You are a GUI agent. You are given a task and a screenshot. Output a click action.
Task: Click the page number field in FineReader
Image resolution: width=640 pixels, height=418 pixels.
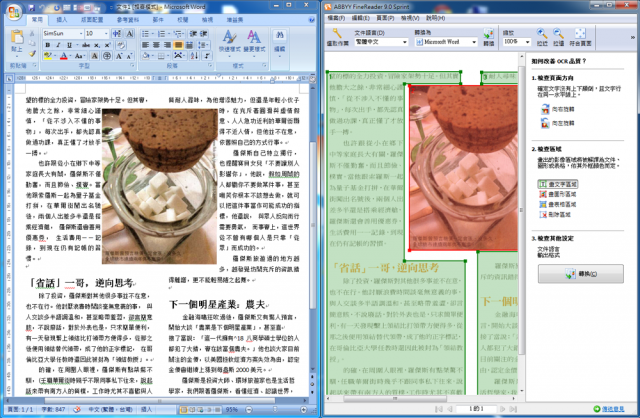tap(476, 409)
